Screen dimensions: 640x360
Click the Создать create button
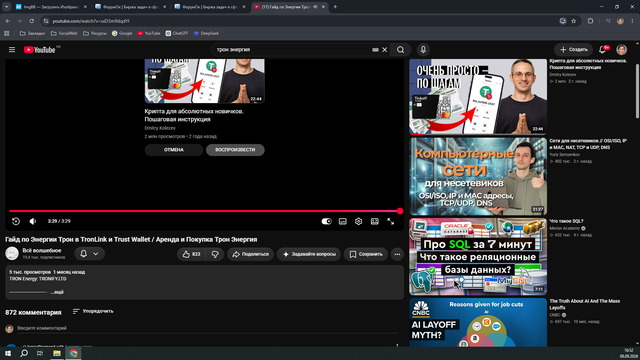(x=573, y=49)
